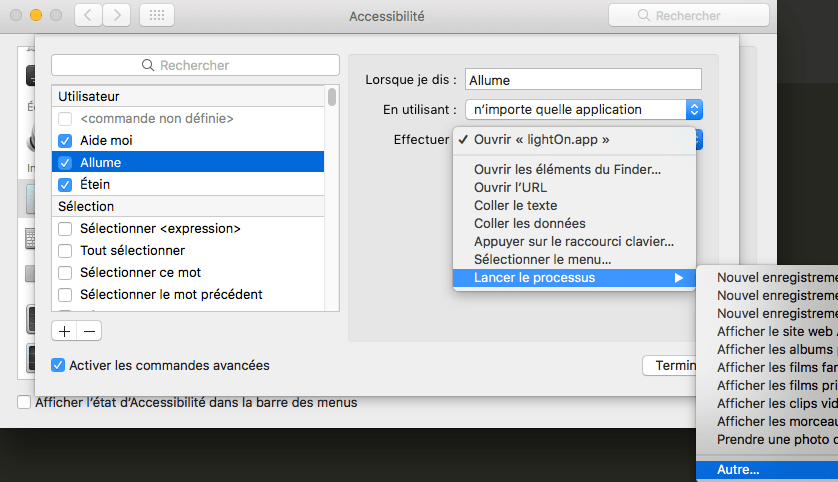Click the forward navigation arrow
The width and height of the screenshot is (838, 482).
click(117, 15)
